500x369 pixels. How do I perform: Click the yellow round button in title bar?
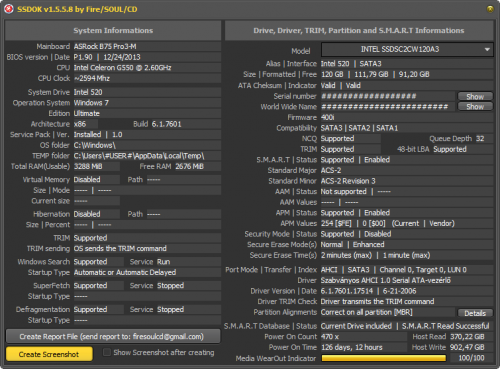point(490,9)
